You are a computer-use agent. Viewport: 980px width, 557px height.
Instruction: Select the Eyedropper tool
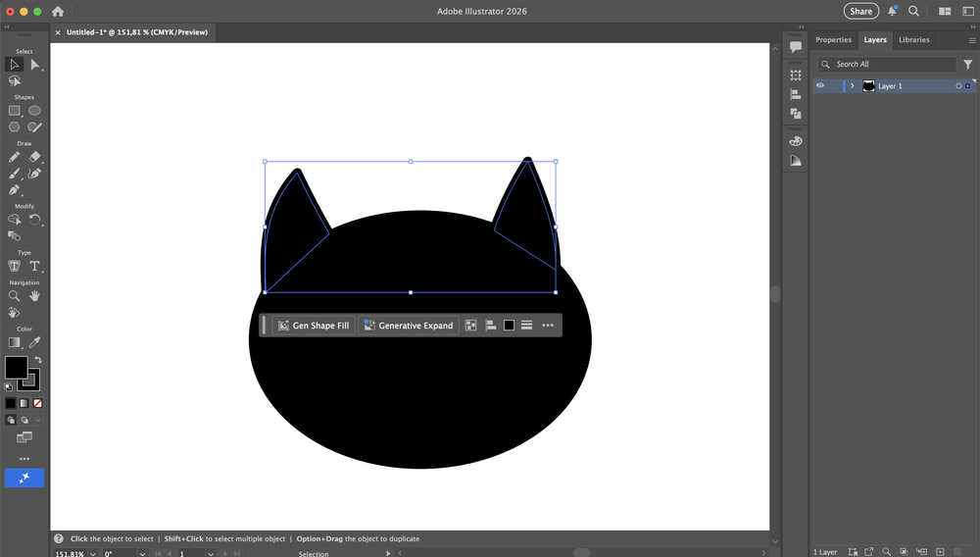coord(34,342)
